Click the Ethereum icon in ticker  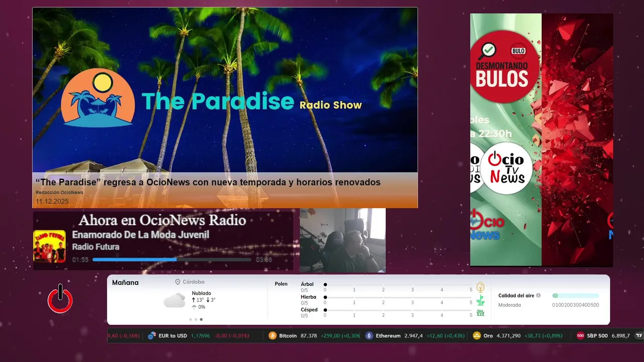point(369,336)
